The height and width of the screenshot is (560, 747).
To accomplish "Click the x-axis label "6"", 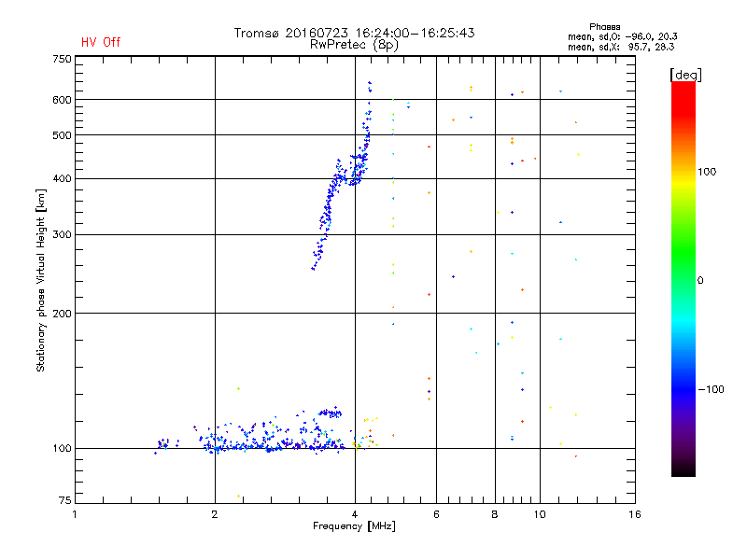I will 436,514.
